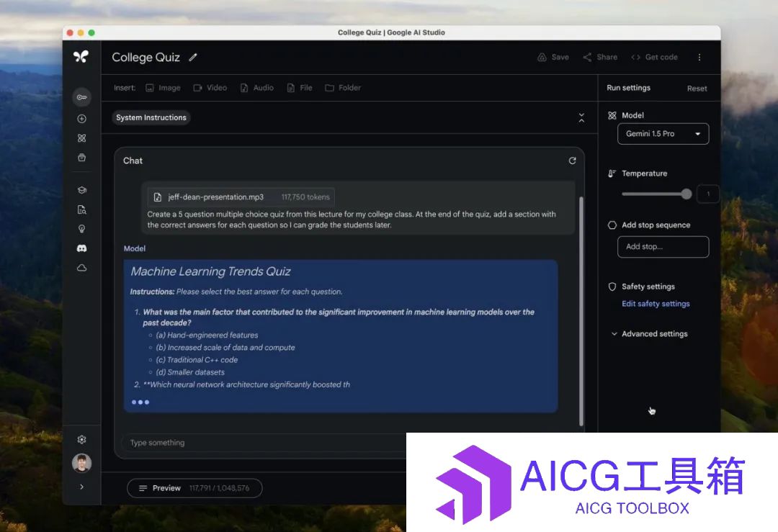Click the Google AI Studio logo icon

[81, 57]
